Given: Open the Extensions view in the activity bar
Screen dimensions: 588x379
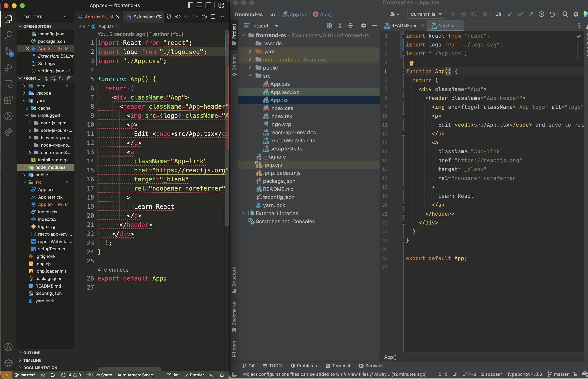Looking at the screenshot, I should (x=8, y=100).
